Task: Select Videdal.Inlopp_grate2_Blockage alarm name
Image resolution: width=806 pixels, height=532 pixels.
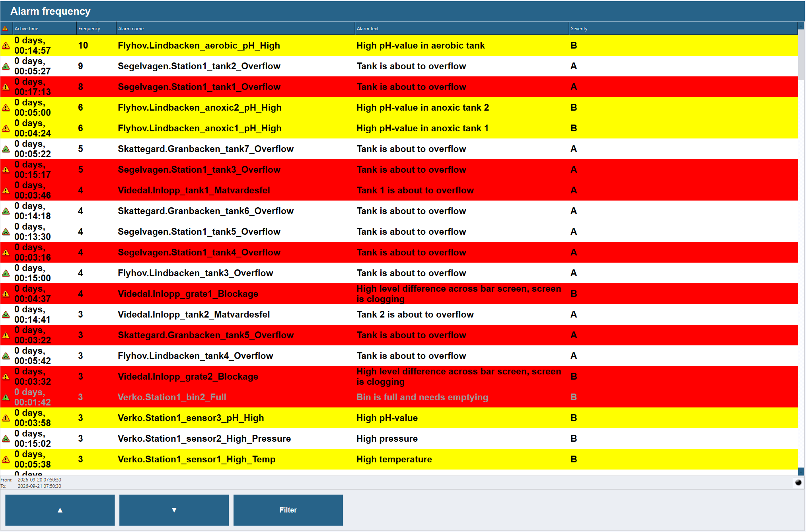Action: 188,377
